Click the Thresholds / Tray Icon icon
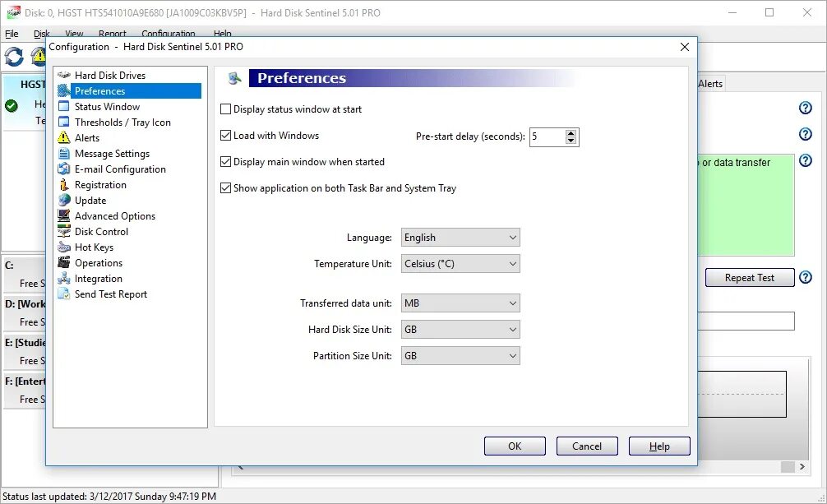This screenshot has width=827, height=504. pyautogui.click(x=64, y=122)
